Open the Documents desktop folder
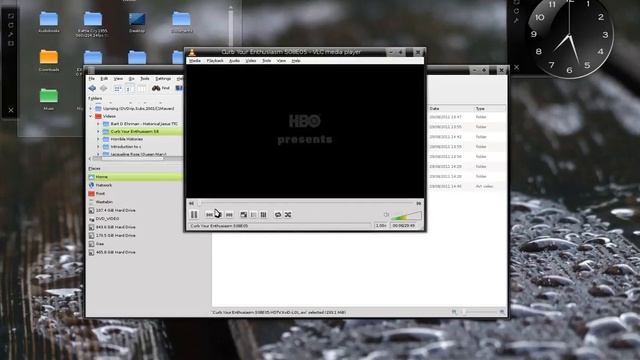640x360 pixels. tap(182, 22)
